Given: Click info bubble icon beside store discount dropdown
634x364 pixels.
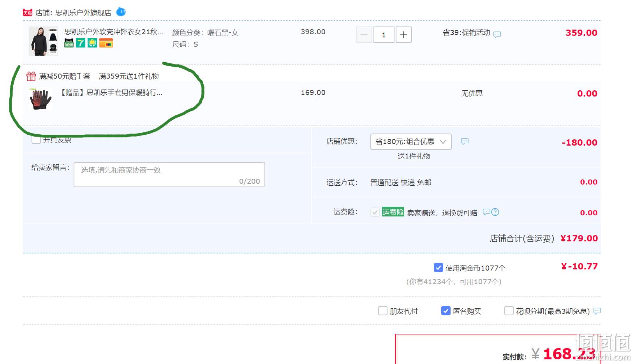Looking at the screenshot, I should coord(465,141).
